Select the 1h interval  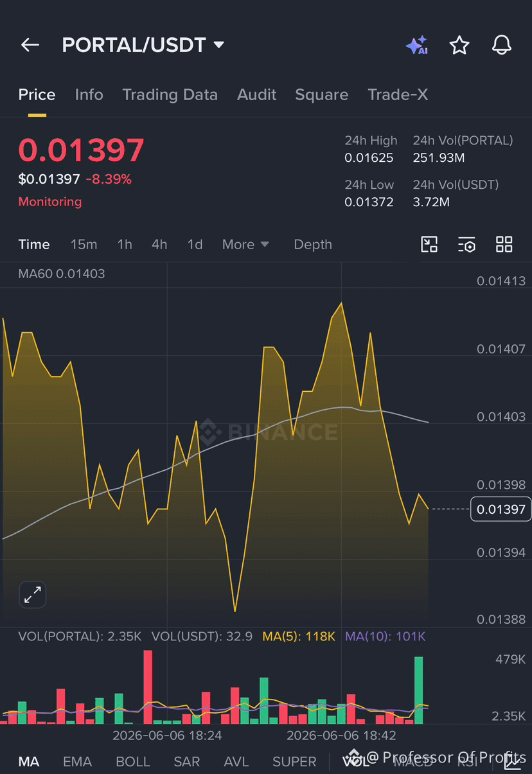click(x=125, y=244)
